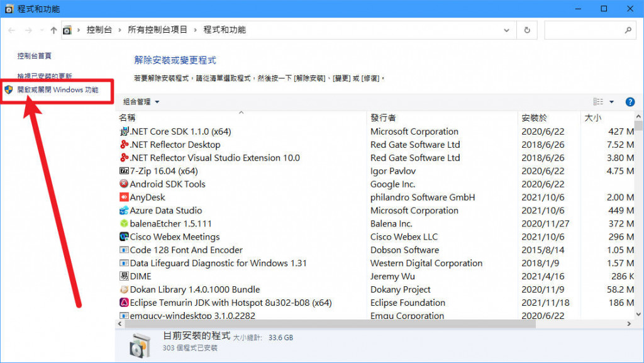
Task: Click 所有控制台項目 breadcrumb segment
Action: (157, 30)
